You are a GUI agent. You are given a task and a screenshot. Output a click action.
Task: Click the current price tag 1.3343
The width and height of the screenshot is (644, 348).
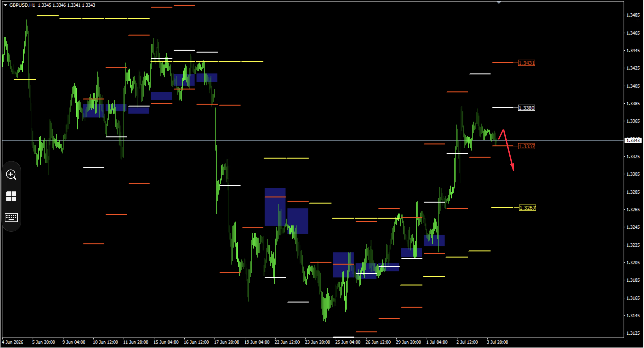[x=633, y=140]
